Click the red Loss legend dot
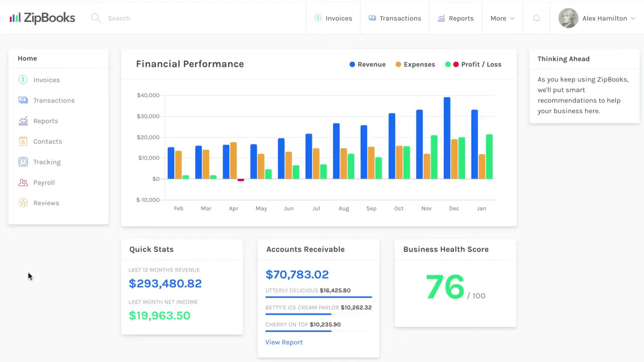Screen dimensions: 644x362 coord(456,64)
